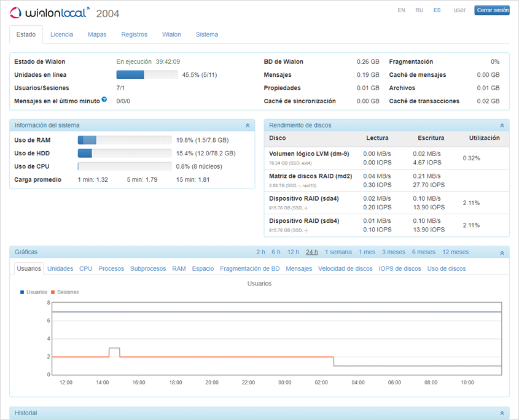Open the Usuarios graph tab
519x420 pixels.
29,269
